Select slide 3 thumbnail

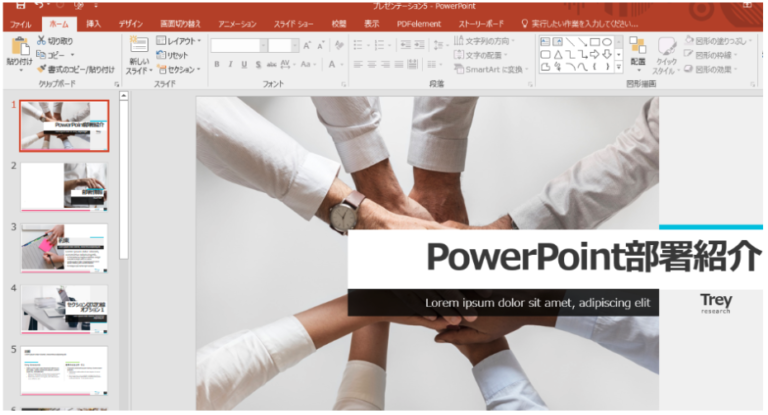click(x=64, y=248)
